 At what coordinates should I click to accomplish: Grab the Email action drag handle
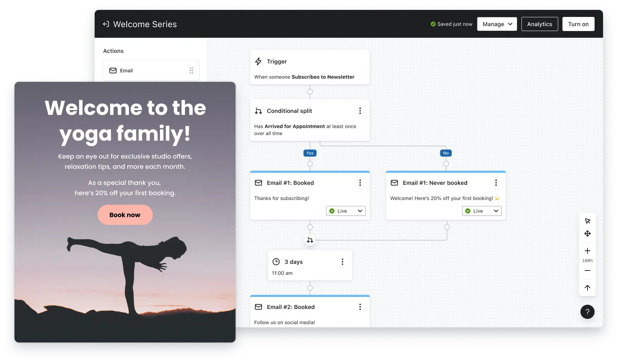(191, 71)
